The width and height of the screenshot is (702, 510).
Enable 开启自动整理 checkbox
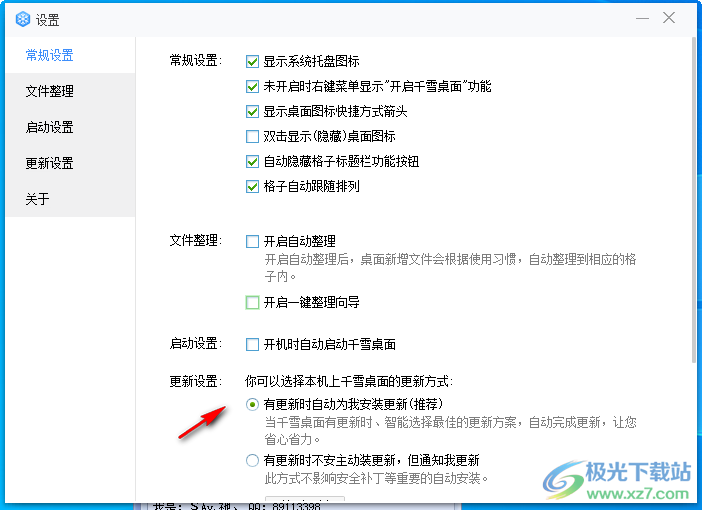(x=253, y=241)
